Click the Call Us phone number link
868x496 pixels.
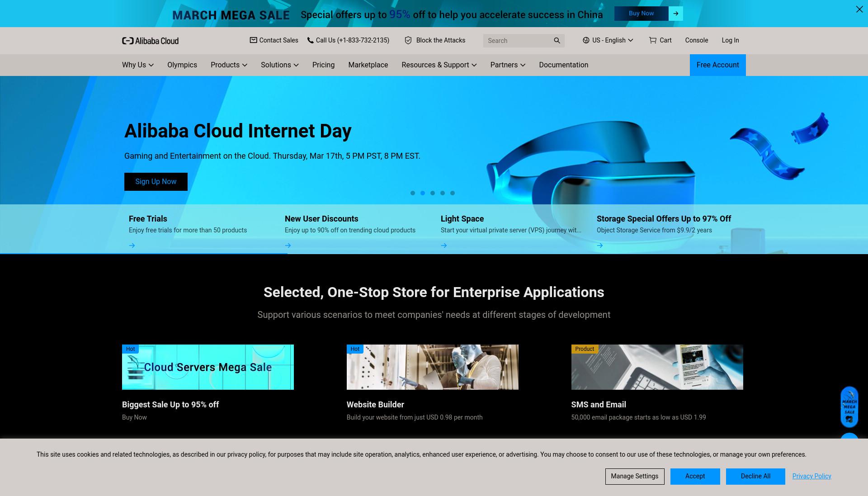coord(348,40)
